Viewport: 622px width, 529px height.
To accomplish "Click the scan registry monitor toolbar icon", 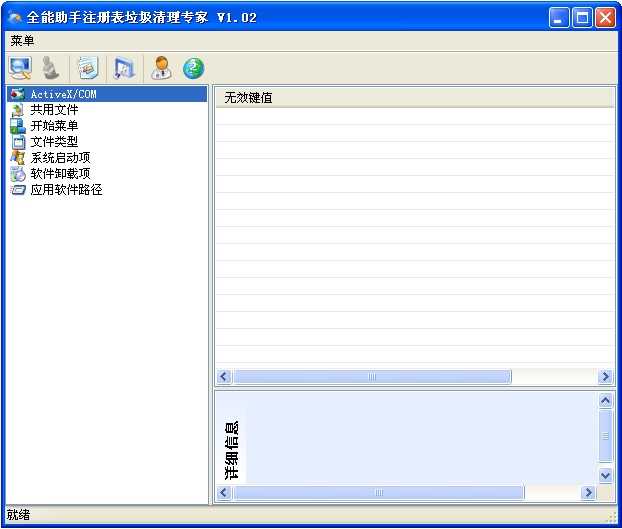I will click(20, 68).
